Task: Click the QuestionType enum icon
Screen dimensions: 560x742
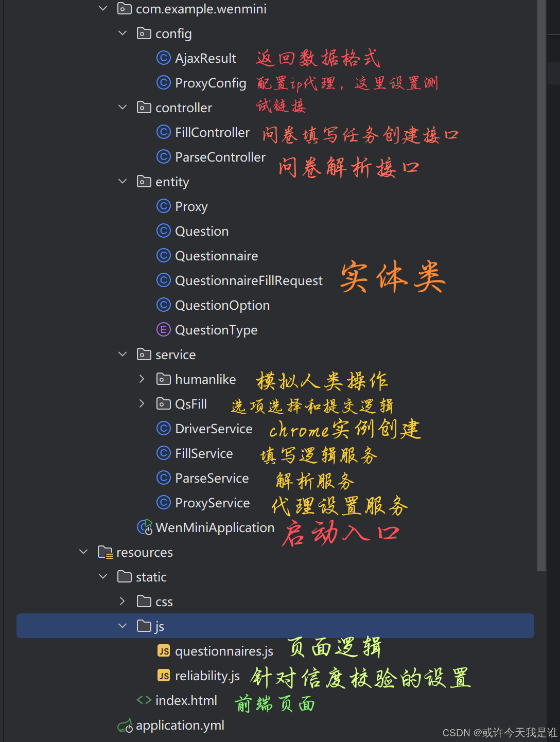Action: (x=163, y=330)
